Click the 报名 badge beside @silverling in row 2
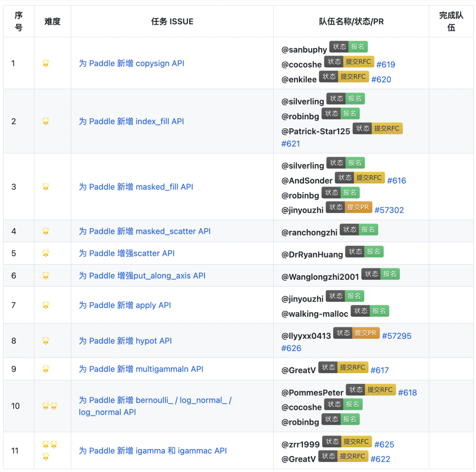 (x=346, y=99)
